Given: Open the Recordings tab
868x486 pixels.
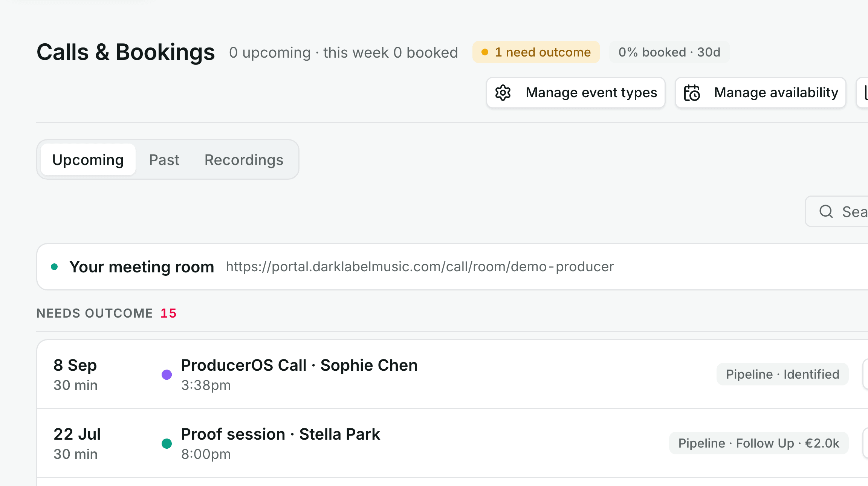Looking at the screenshot, I should tap(244, 159).
